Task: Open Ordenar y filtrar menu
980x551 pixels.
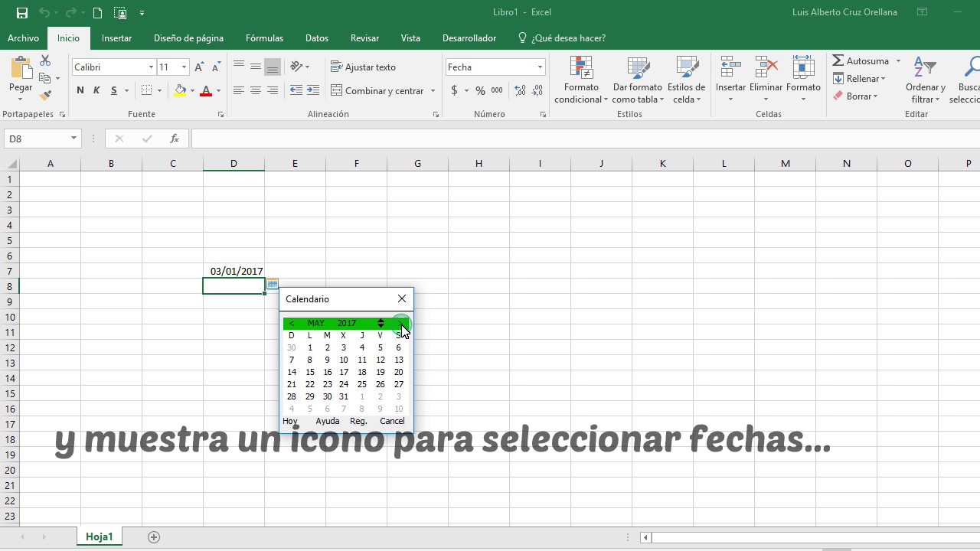Action: 926,80
